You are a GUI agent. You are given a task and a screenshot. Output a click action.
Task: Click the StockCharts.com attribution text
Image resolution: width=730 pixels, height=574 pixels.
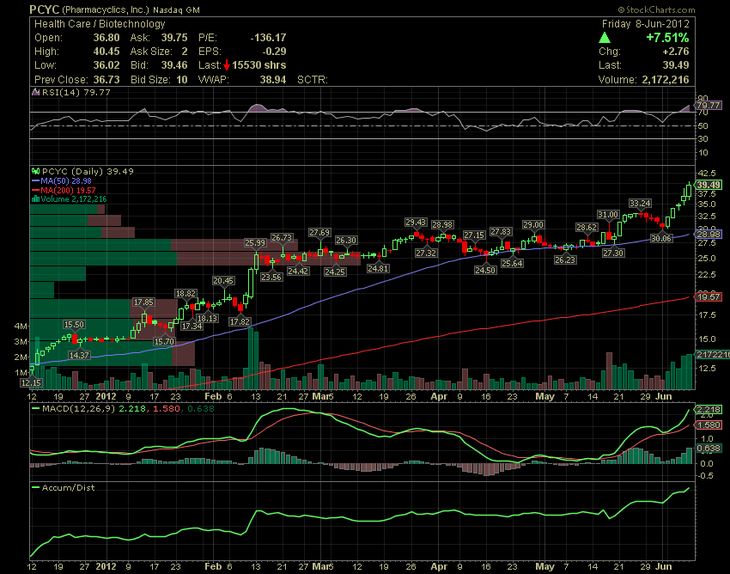656,9
